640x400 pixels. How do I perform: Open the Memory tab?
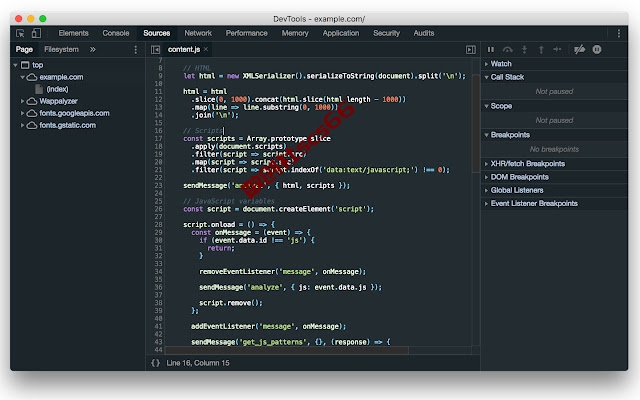(295, 33)
